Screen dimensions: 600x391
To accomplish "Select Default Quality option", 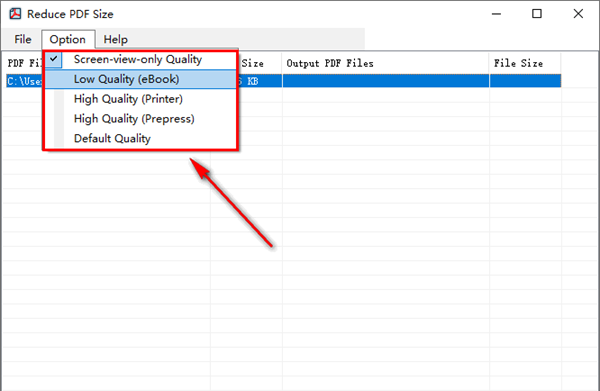I will tap(140, 138).
